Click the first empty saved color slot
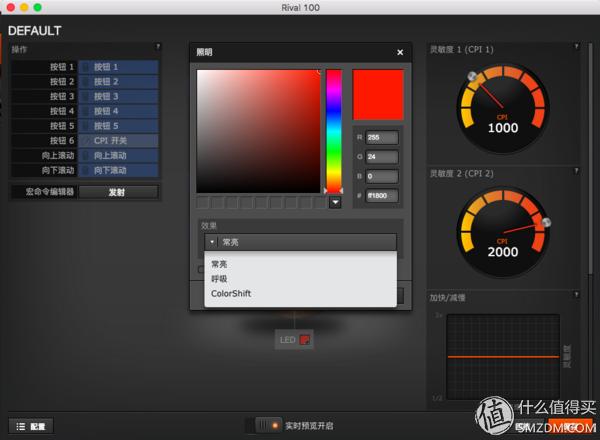Viewport: 600px width, 440px height. click(x=203, y=203)
